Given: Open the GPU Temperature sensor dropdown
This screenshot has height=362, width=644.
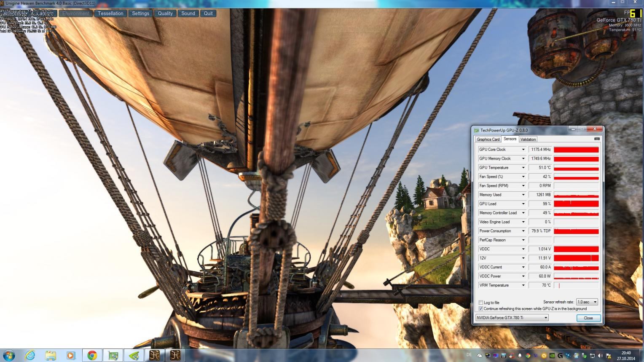Looking at the screenshot, I should 523,168.
